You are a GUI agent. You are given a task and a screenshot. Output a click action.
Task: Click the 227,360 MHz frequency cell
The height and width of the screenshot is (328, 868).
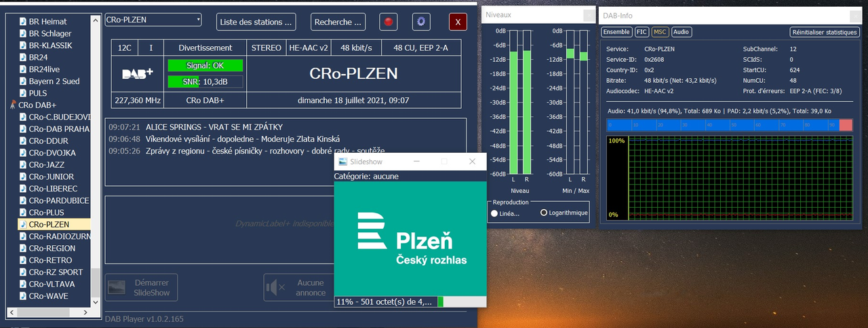coord(138,101)
